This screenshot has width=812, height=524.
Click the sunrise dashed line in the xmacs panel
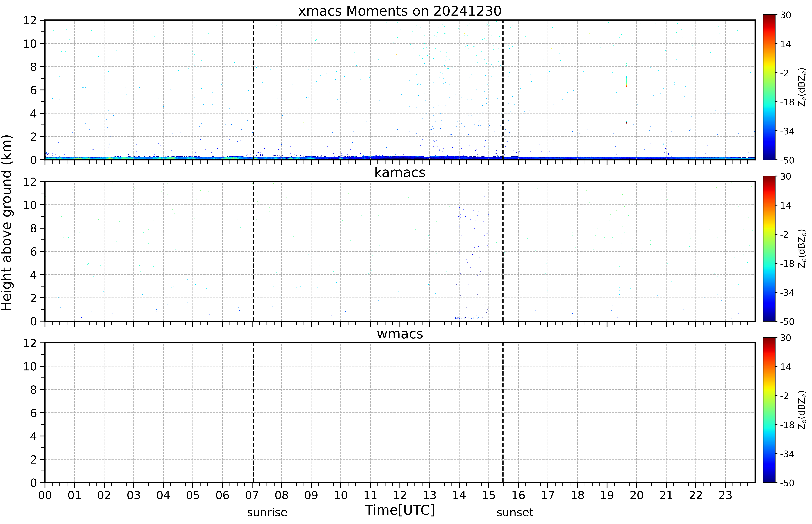(253, 90)
